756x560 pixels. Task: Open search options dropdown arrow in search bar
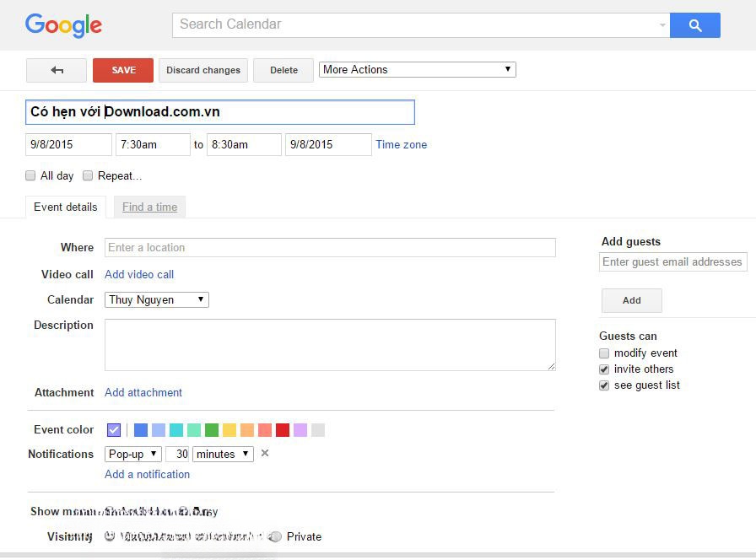click(663, 25)
